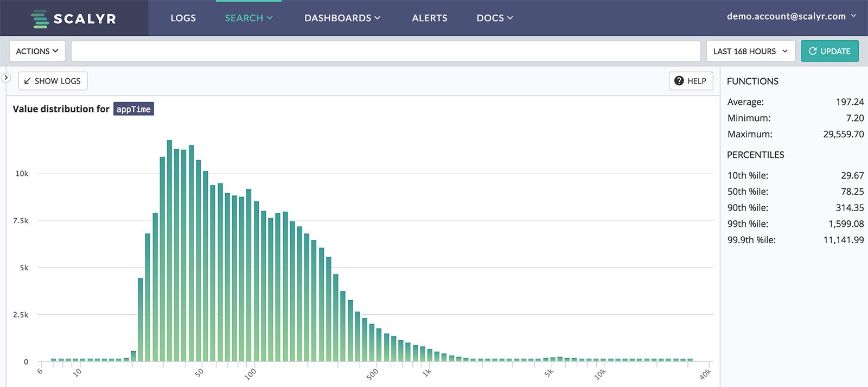
Task: Click the 99.9th percentile value row
Action: coord(795,240)
